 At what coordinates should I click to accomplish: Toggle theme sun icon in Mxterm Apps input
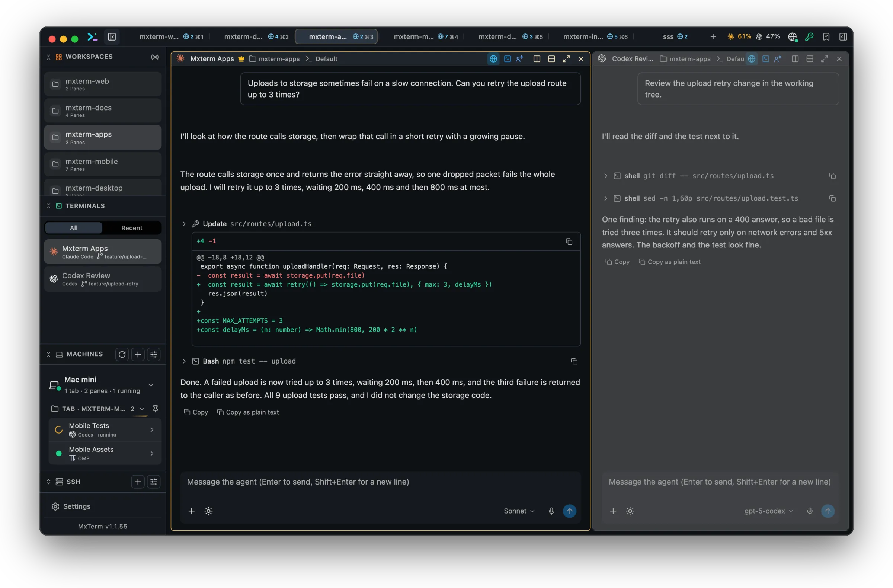(x=208, y=511)
